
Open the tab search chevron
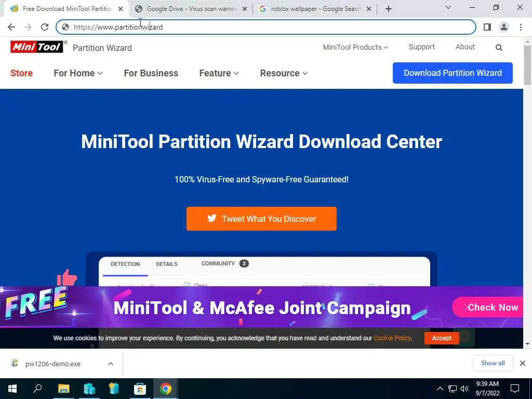448,7
